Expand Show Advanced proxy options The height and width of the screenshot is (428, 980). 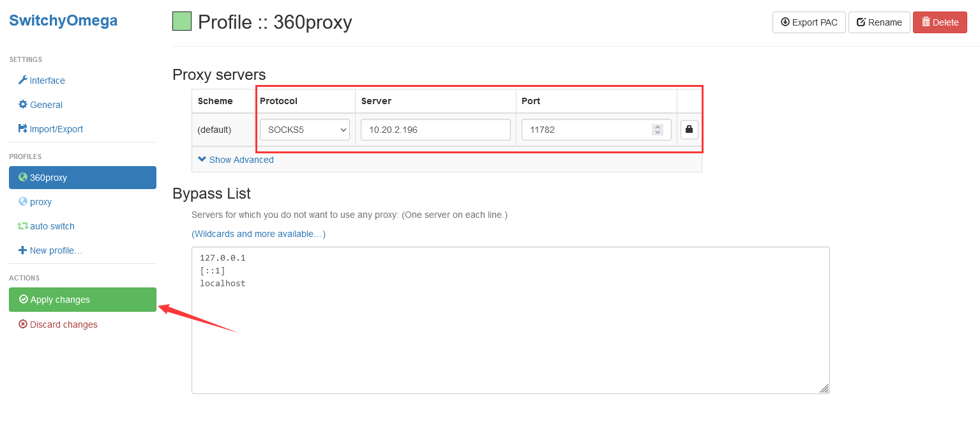(236, 160)
